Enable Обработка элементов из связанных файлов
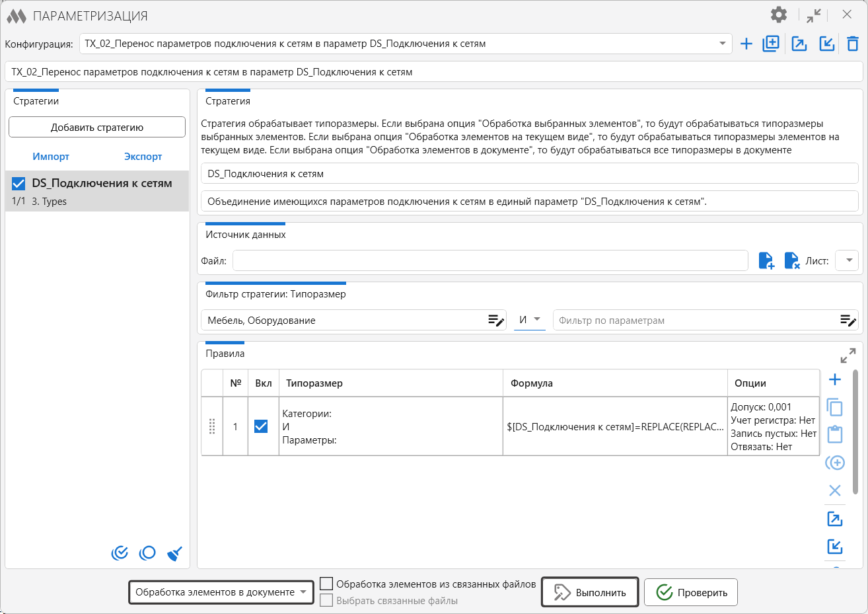868x614 pixels. pyautogui.click(x=326, y=584)
